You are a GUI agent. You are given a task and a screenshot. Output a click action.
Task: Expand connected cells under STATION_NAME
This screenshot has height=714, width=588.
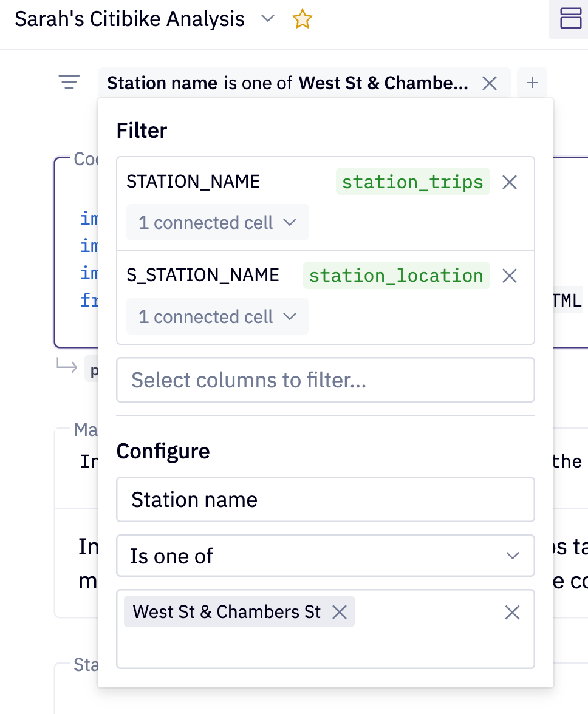[x=217, y=223]
